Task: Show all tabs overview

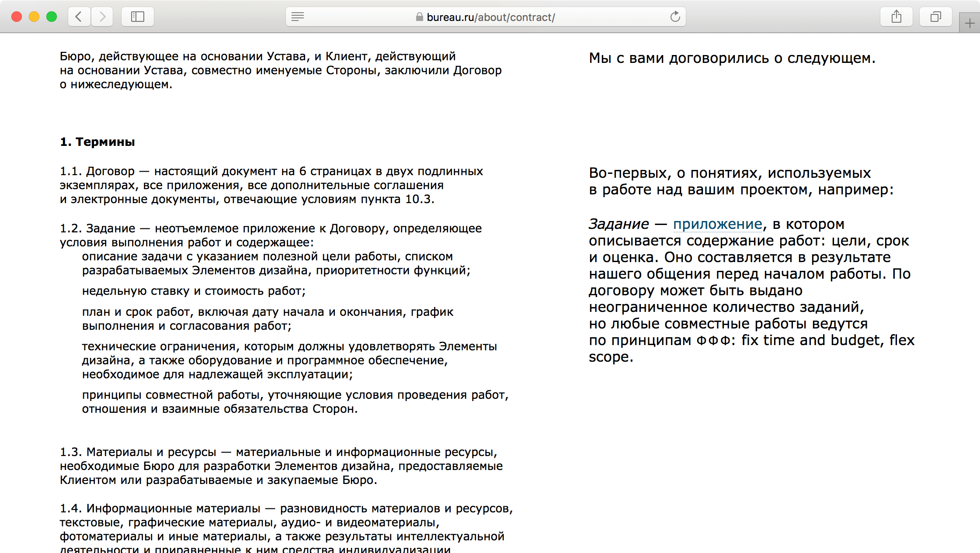Action: (935, 17)
